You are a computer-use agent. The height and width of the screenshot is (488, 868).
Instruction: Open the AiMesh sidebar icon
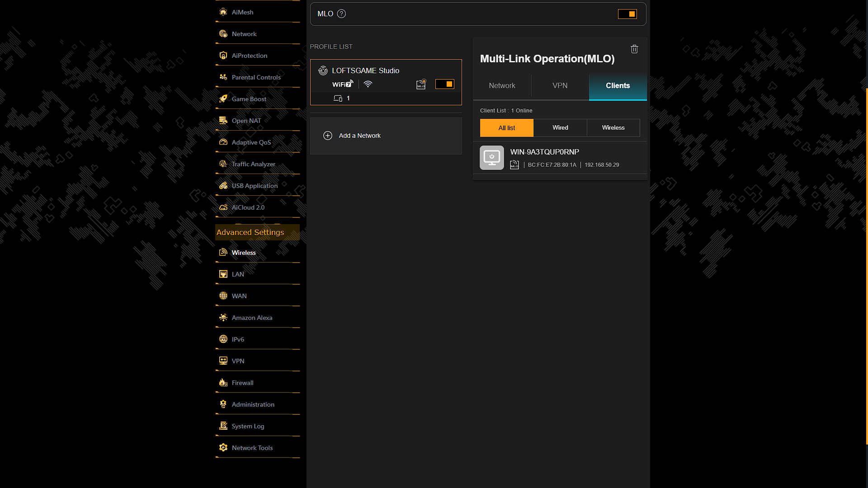click(x=223, y=12)
